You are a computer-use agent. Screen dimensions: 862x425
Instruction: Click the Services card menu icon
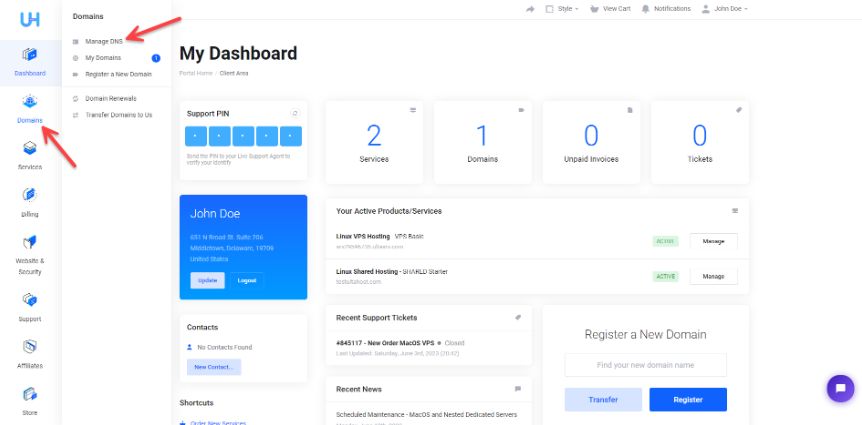pos(413,110)
